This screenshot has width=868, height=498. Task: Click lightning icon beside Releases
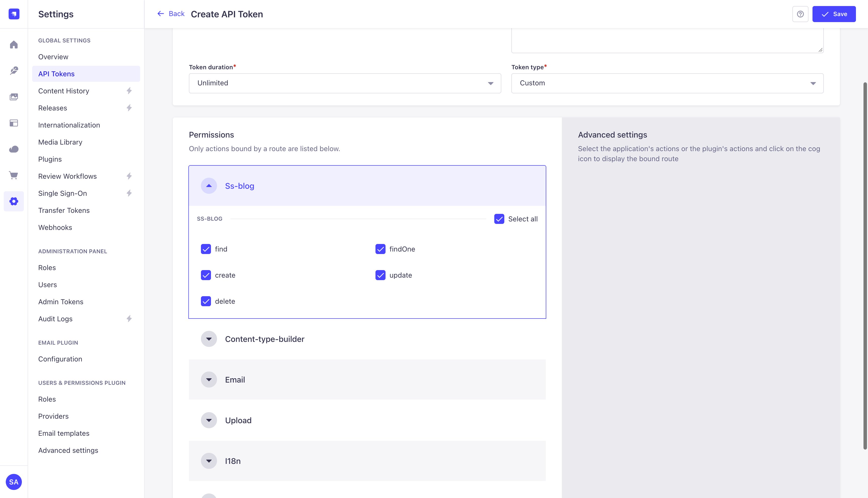[x=129, y=108]
